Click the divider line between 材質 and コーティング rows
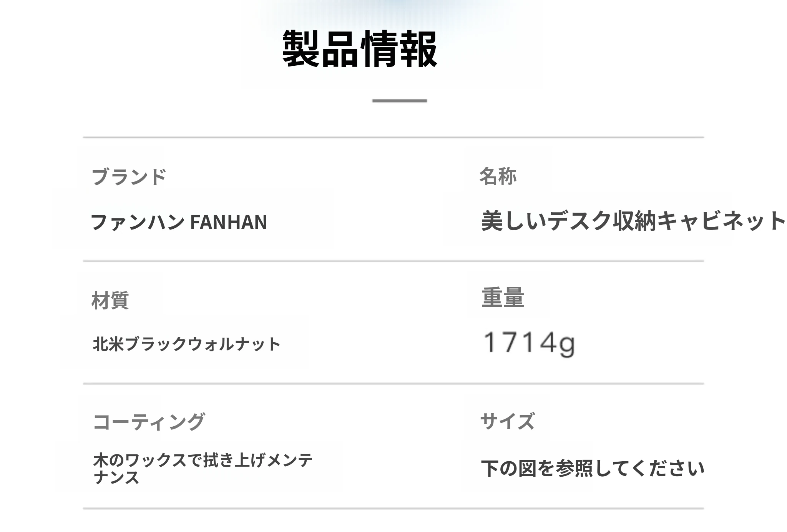The height and width of the screenshot is (532, 787). pyautogui.click(x=393, y=384)
